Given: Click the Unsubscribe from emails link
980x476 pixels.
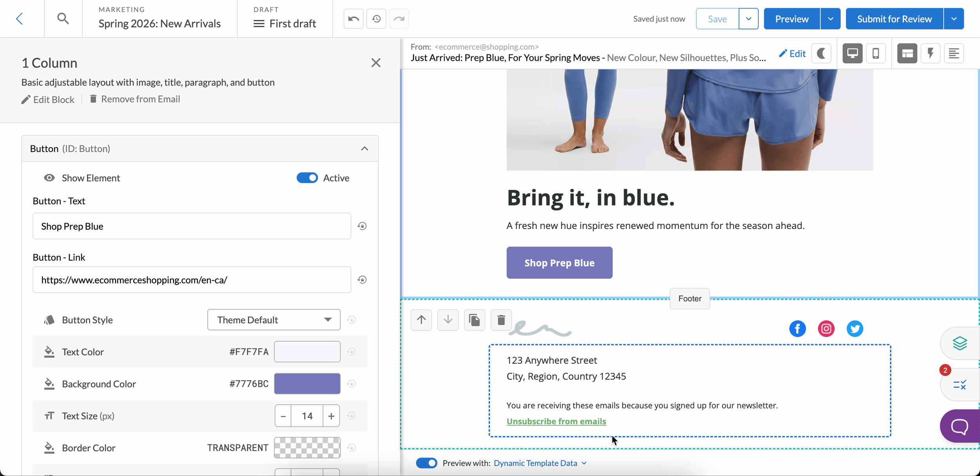Looking at the screenshot, I should (556, 421).
